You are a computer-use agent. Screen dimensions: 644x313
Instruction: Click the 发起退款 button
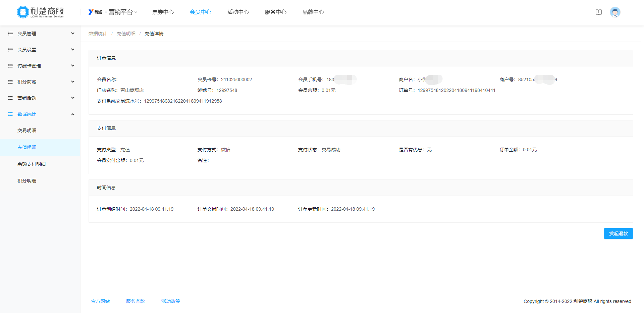click(x=618, y=233)
